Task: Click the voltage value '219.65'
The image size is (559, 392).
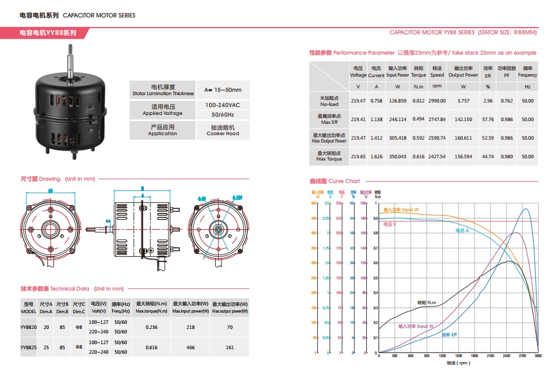Action: [358, 157]
